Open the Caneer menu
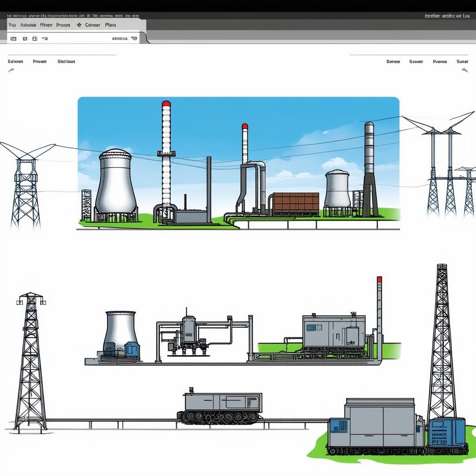Image resolution: width=476 pixels, height=476 pixels. coord(93,25)
